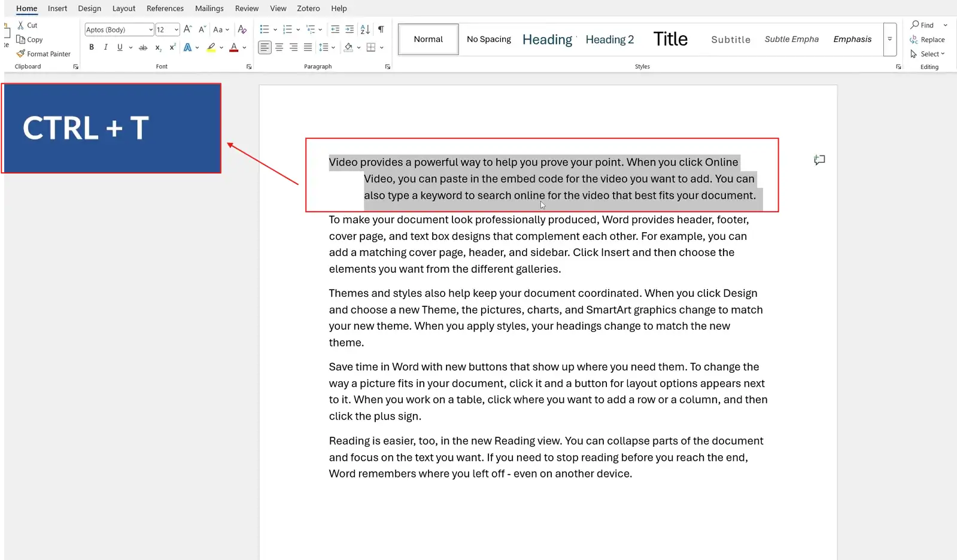957x560 pixels.
Task: Switch to the Layout tab
Action: click(x=124, y=8)
